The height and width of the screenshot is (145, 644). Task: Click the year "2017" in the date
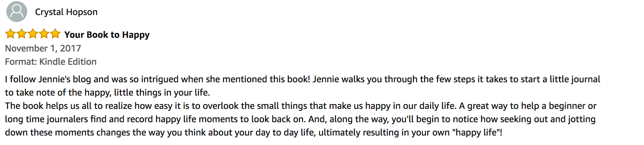(x=71, y=48)
